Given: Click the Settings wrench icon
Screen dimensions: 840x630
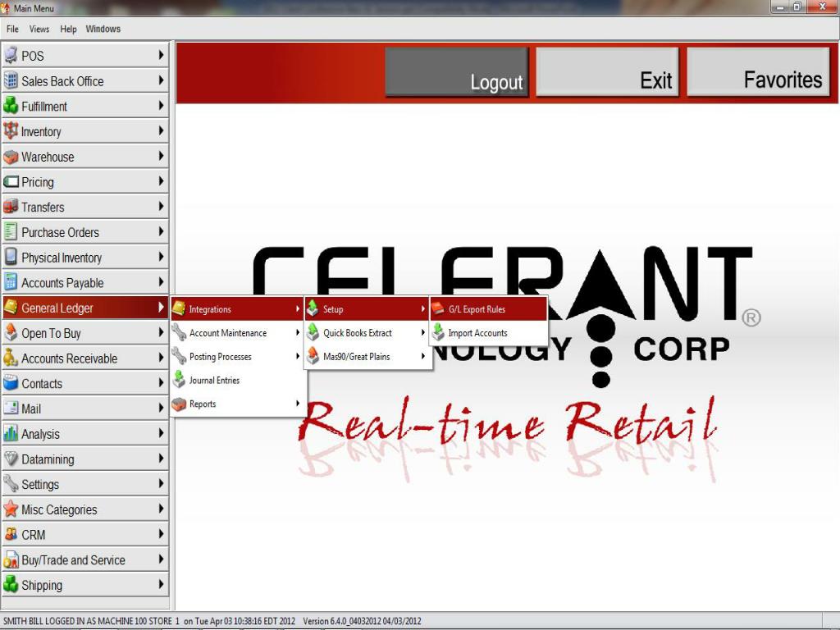Looking at the screenshot, I should (11, 484).
